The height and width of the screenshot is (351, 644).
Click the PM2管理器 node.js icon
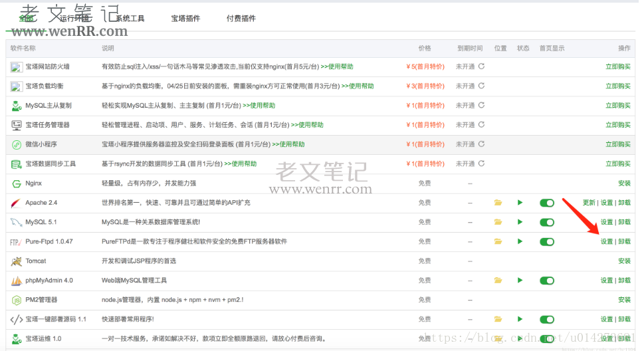click(17, 300)
